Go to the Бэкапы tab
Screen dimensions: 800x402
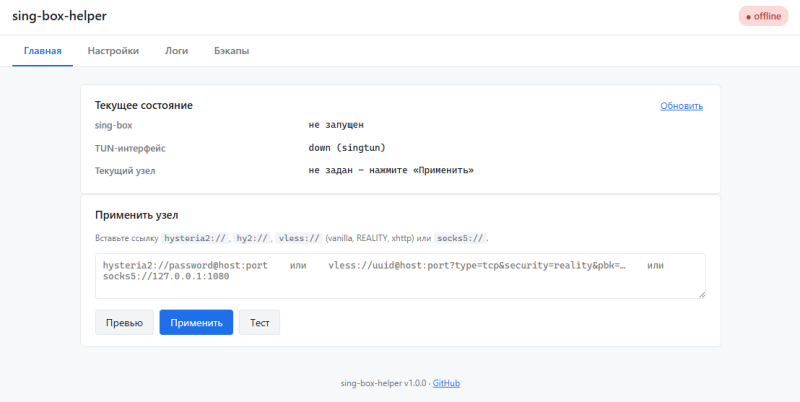pyautogui.click(x=232, y=51)
